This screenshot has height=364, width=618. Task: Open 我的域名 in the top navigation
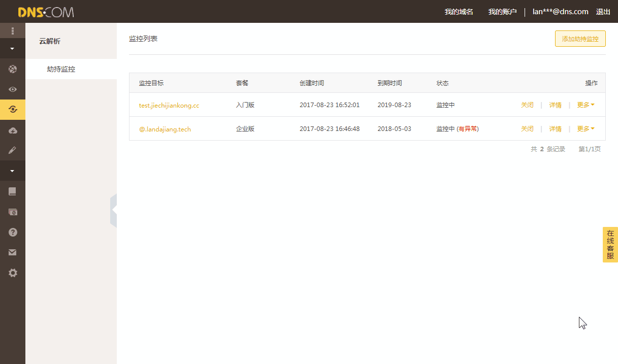459,12
